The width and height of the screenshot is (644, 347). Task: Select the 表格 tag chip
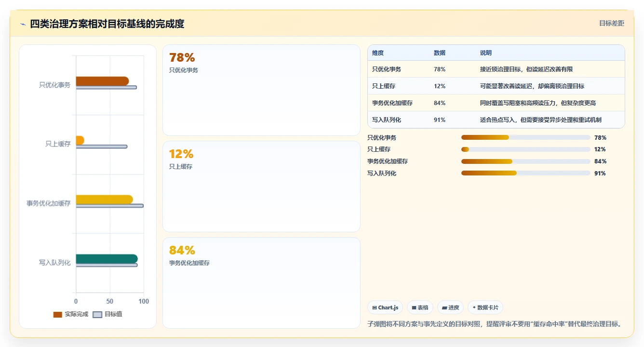tap(420, 307)
